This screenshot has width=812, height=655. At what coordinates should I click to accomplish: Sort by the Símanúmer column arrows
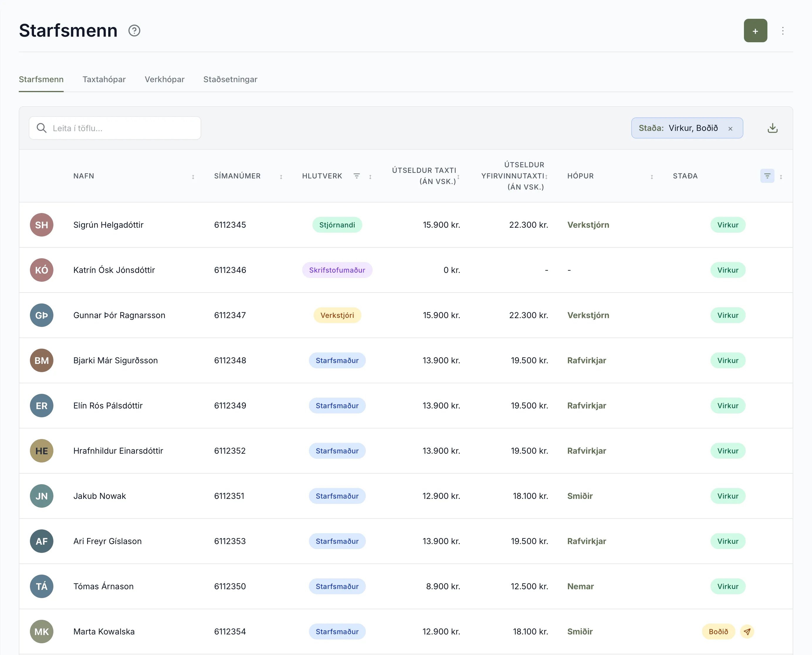click(281, 177)
